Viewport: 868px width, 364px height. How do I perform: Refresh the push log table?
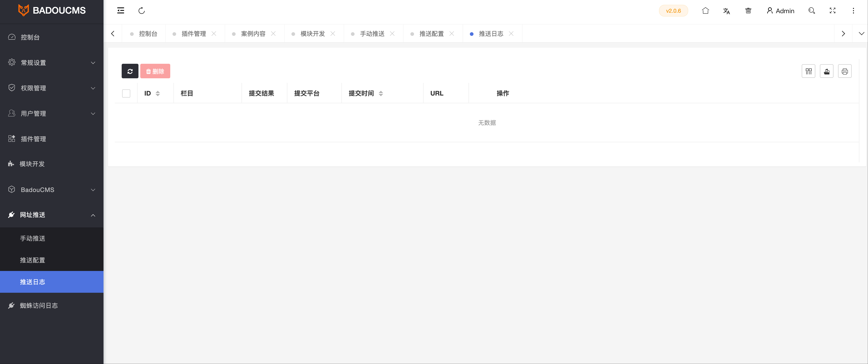coord(130,71)
